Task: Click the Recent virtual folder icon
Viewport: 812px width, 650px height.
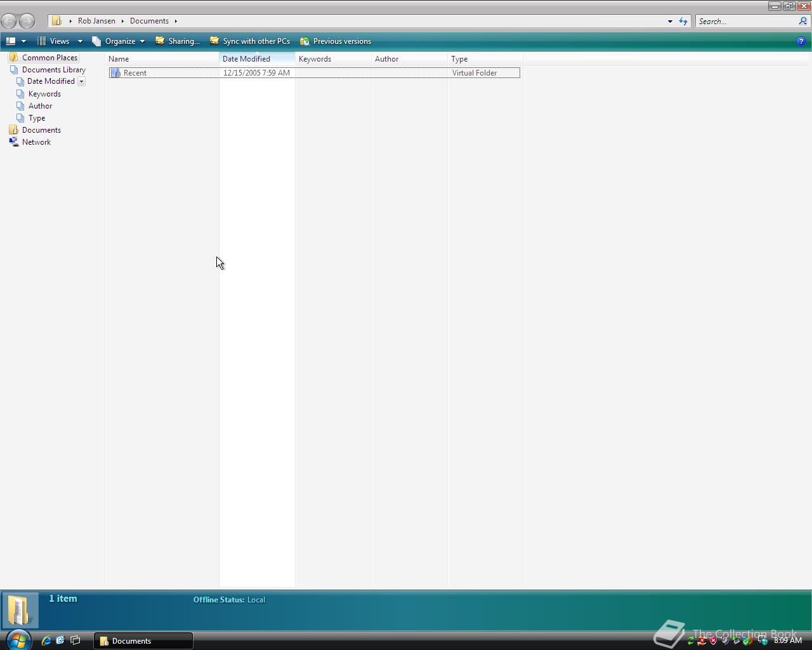Action: (x=115, y=73)
